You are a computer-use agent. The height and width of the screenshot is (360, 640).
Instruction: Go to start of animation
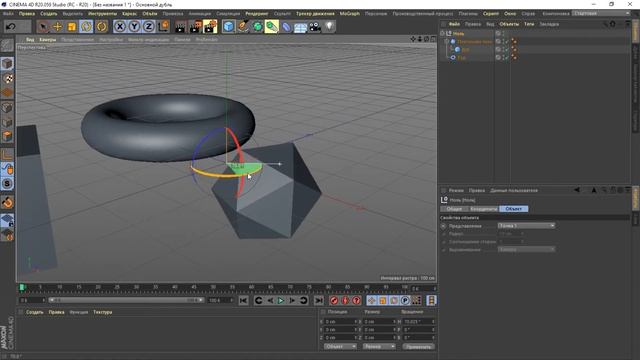click(x=243, y=300)
